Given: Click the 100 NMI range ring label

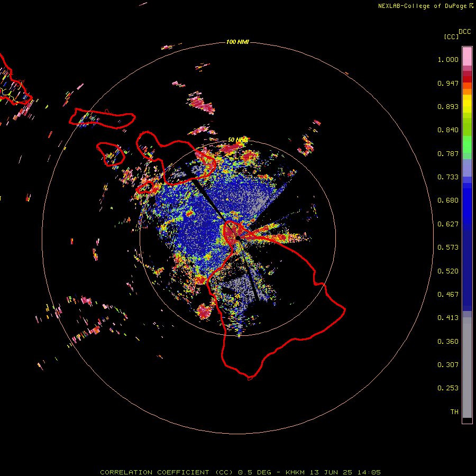Looking at the screenshot, I should point(237,42).
